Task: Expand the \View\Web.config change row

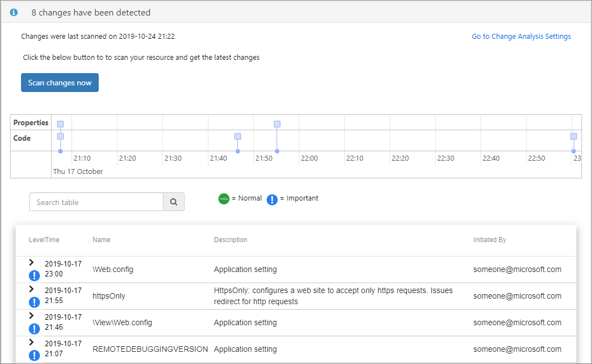Action: [x=32, y=316]
